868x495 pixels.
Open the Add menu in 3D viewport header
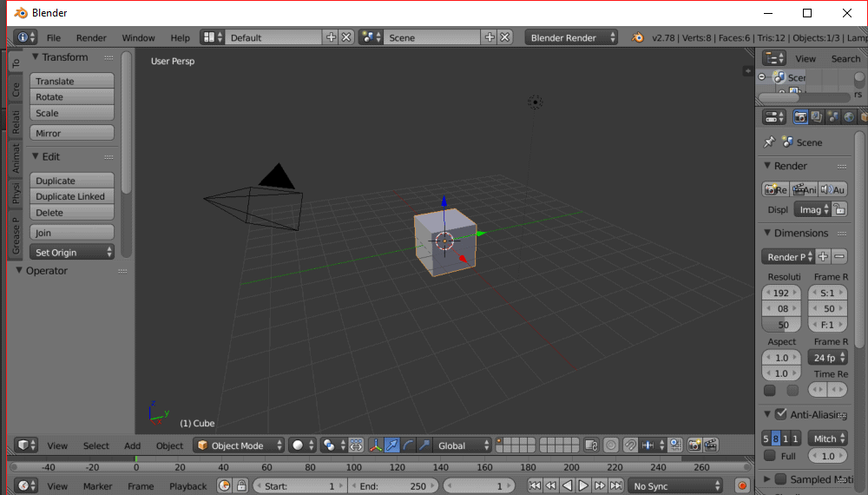132,445
